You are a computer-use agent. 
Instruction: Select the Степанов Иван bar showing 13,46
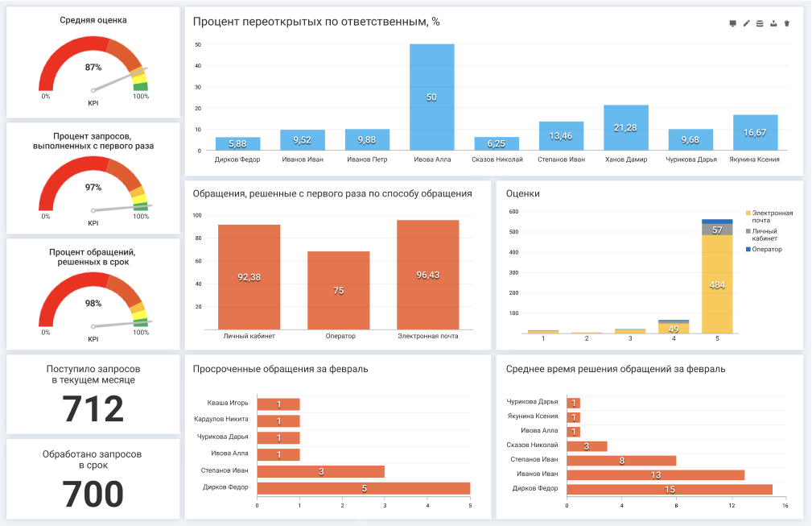coord(562,136)
